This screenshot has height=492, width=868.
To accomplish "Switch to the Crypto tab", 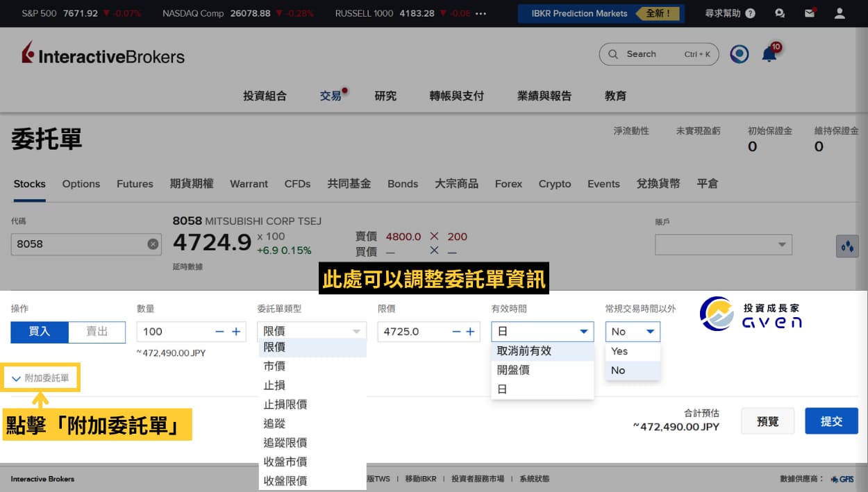I will (555, 184).
